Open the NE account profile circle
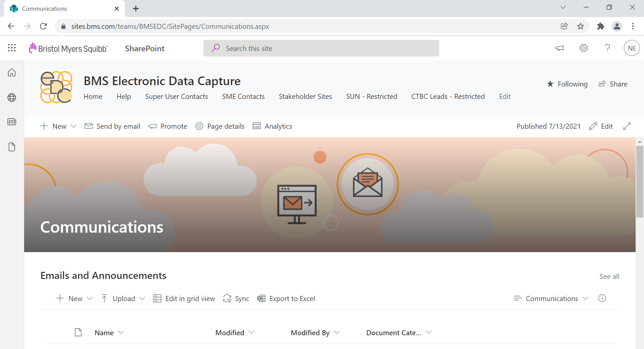This screenshot has width=644, height=349. pyautogui.click(x=632, y=48)
